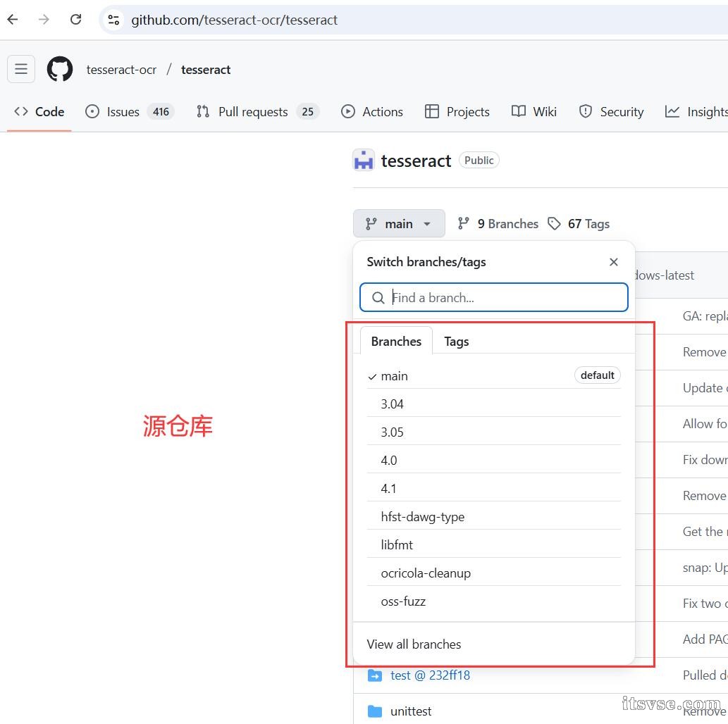The height and width of the screenshot is (724, 728).
Task: Open the 'Add PAG' commit message
Action: pyautogui.click(x=705, y=639)
